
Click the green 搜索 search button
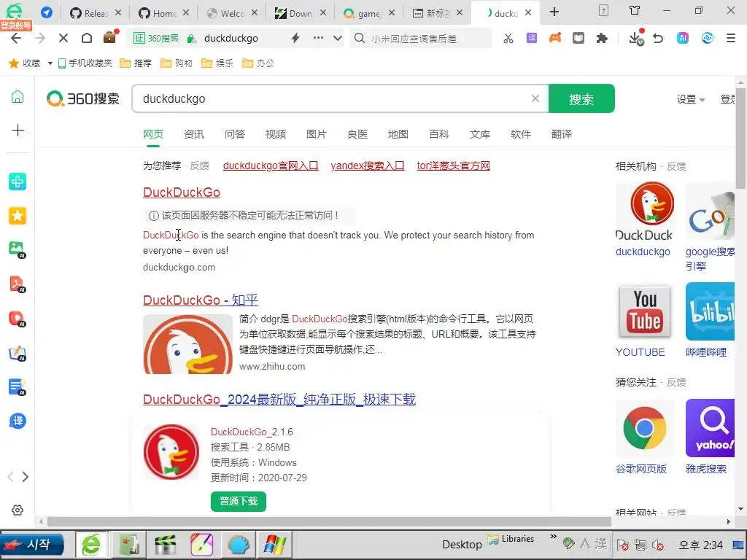pos(581,98)
